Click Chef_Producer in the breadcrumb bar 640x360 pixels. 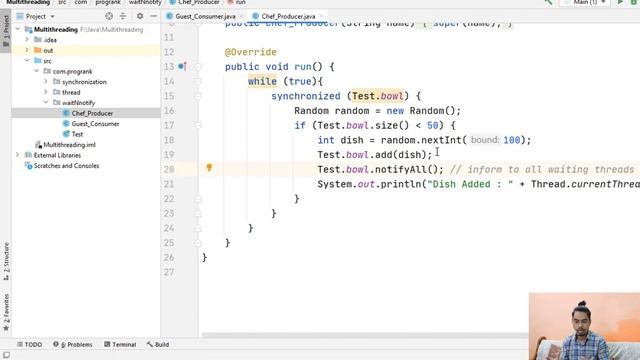tap(194, 2)
